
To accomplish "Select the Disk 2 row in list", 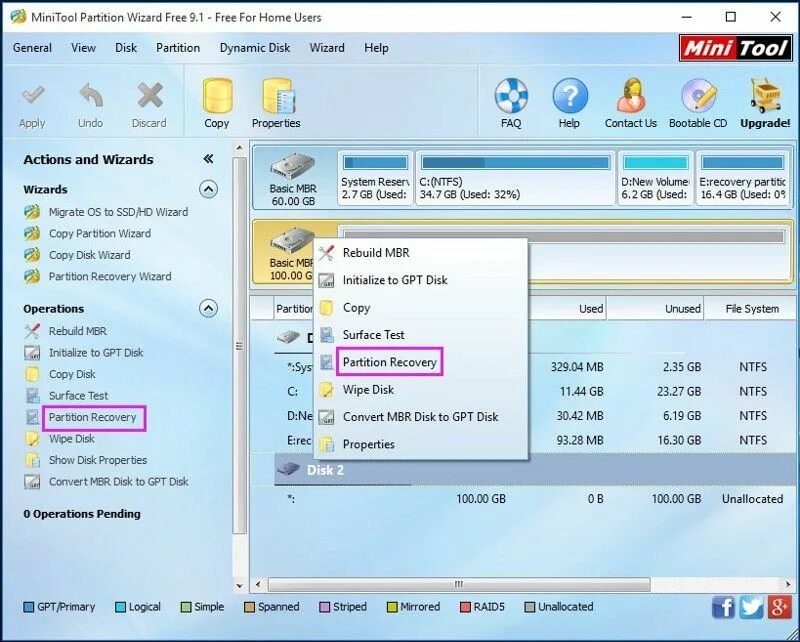I will point(533,470).
